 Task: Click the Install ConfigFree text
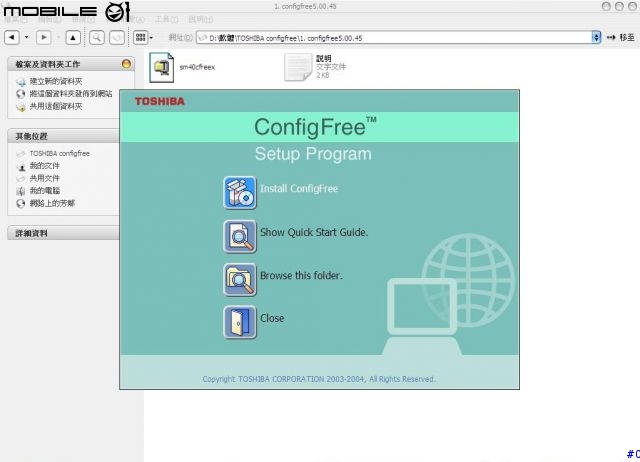click(x=299, y=189)
